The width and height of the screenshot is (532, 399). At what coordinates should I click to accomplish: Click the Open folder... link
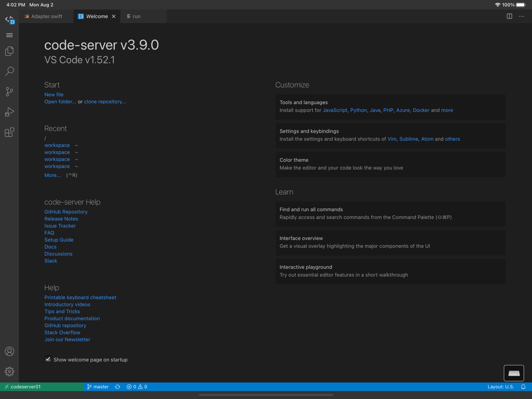coord(61,102)
